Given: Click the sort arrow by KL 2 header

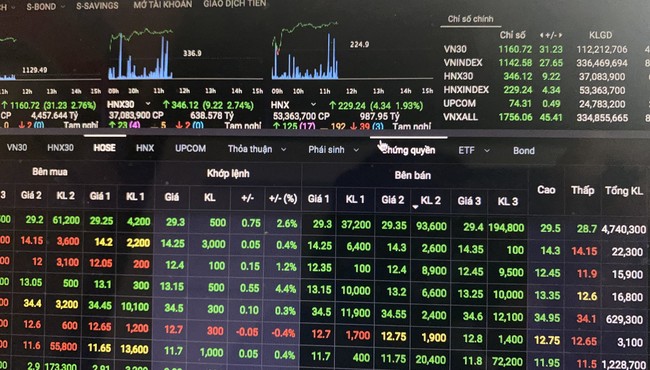Looking at the screenshot, I should [415, 206].
